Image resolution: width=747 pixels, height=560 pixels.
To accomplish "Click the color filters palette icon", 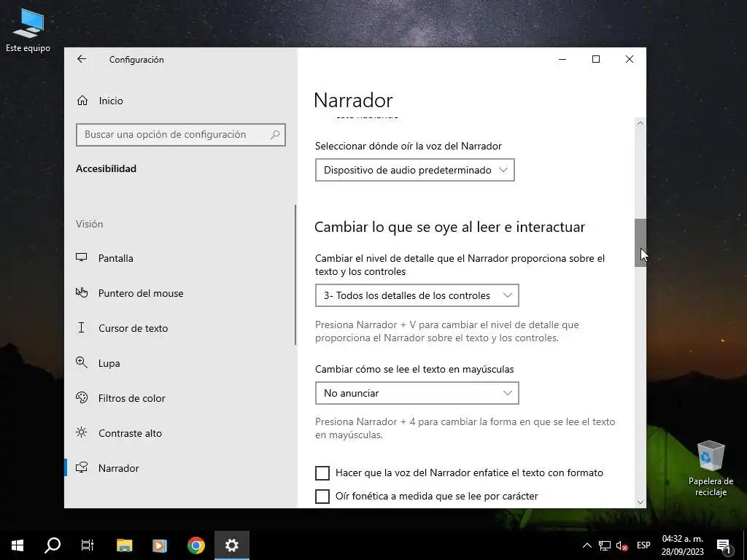I will [82, 397].
